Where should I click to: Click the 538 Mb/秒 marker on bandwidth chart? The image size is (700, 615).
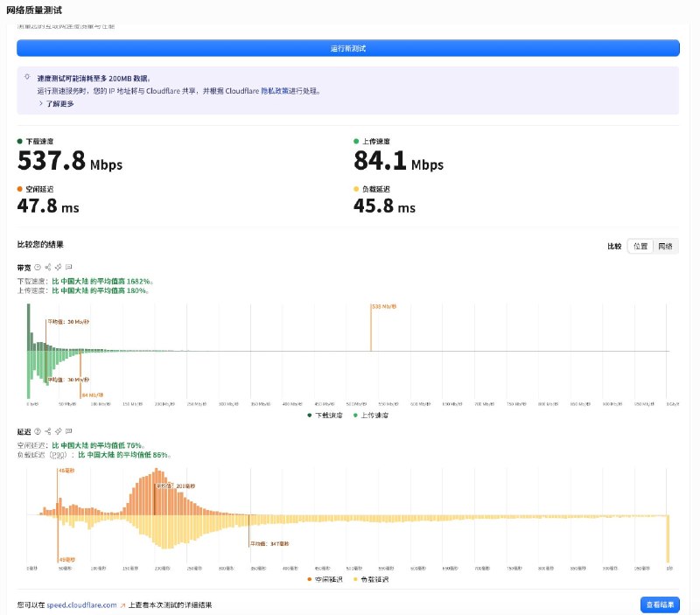coord(384,306)
